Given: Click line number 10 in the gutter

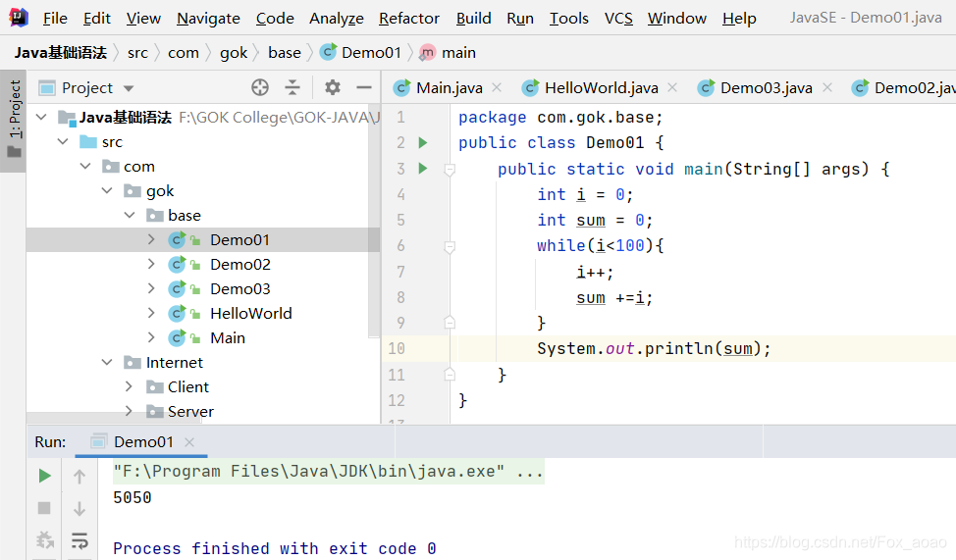Looking at the screenshot, I should click(x=397, y=348).
